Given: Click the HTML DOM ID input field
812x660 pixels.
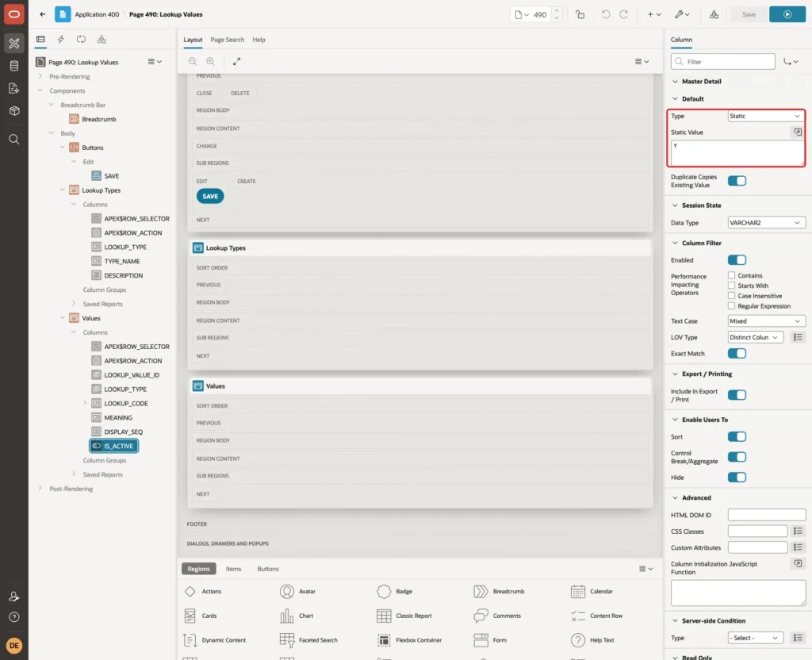Looking at the screenshot, I should point(767,515).
